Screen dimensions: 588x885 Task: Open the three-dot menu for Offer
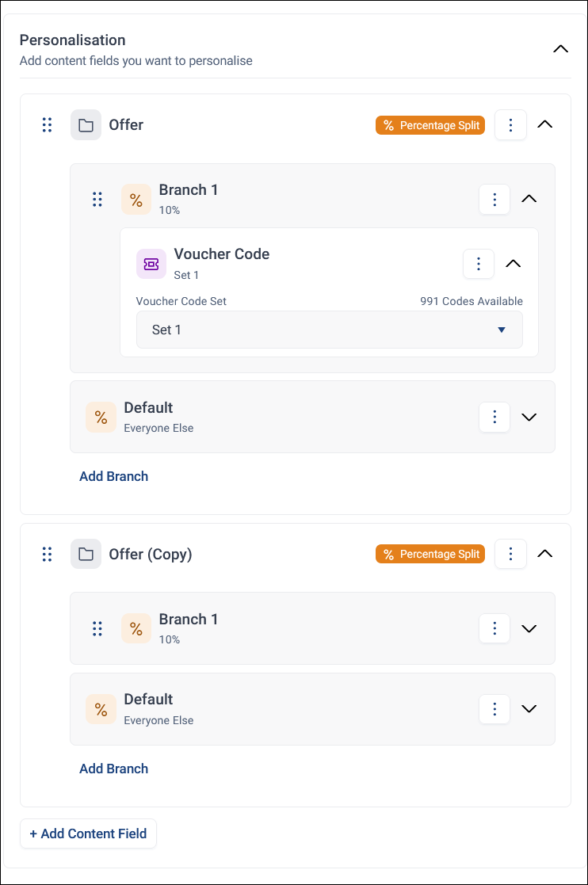pos(510,124)
